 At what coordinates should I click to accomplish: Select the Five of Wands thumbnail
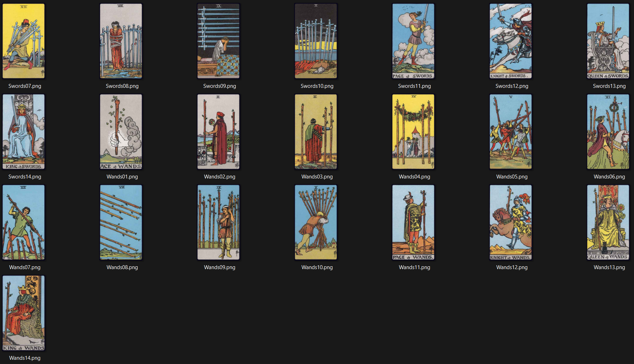click(511, 131)
